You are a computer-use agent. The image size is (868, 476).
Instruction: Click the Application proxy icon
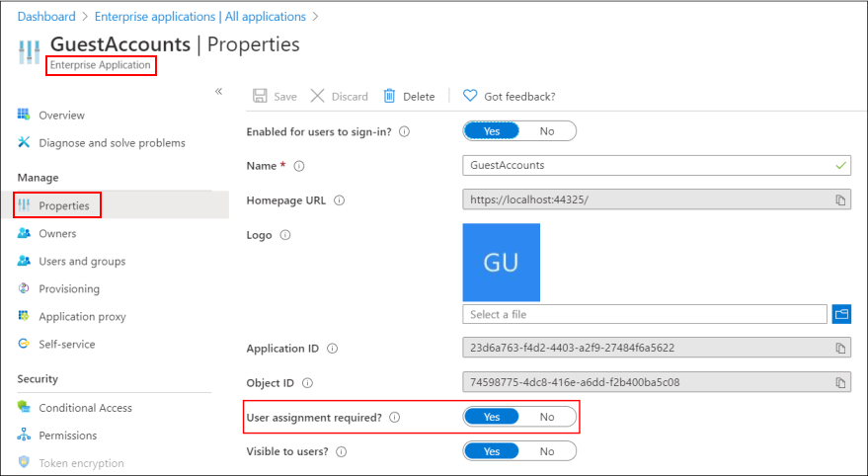click(x=24, y=316)
